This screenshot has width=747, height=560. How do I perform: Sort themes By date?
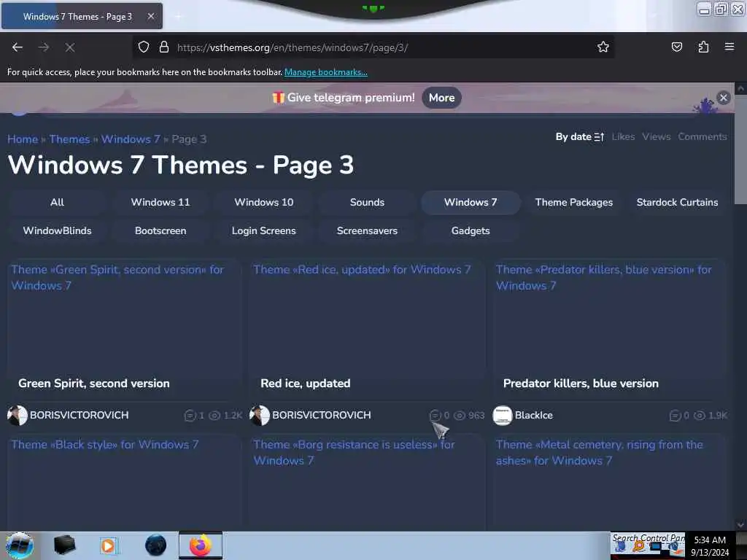(580, 136)
